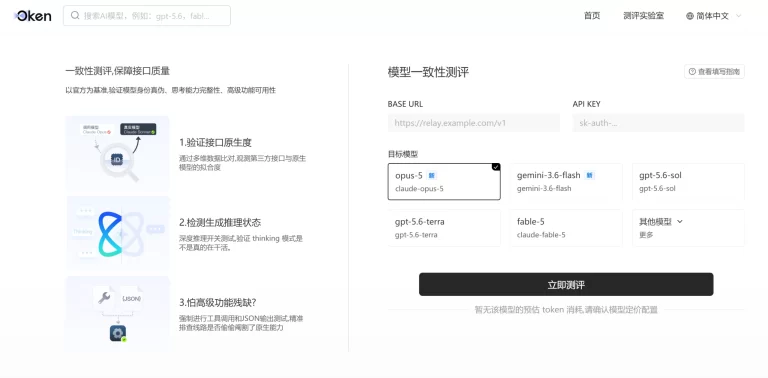The height and width of the screenshot is (378, 768).
Task: Focus the BASE URL input field
Action: click(x=474, y=123)
